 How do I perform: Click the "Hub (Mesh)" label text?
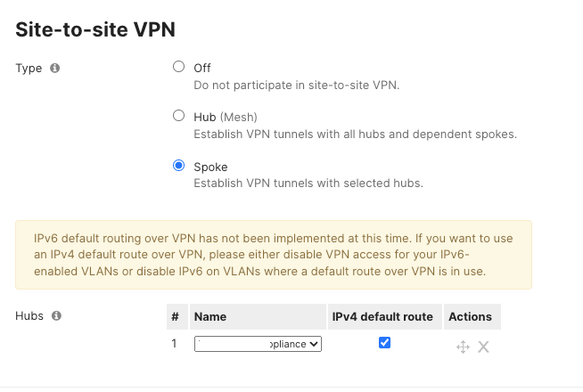point(226,118)
